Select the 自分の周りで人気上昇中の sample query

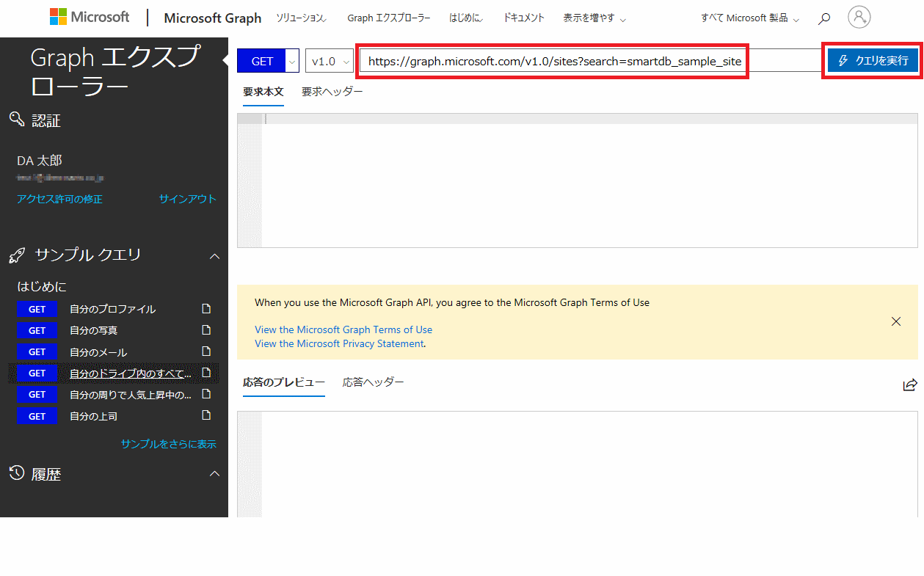[131, 394]
